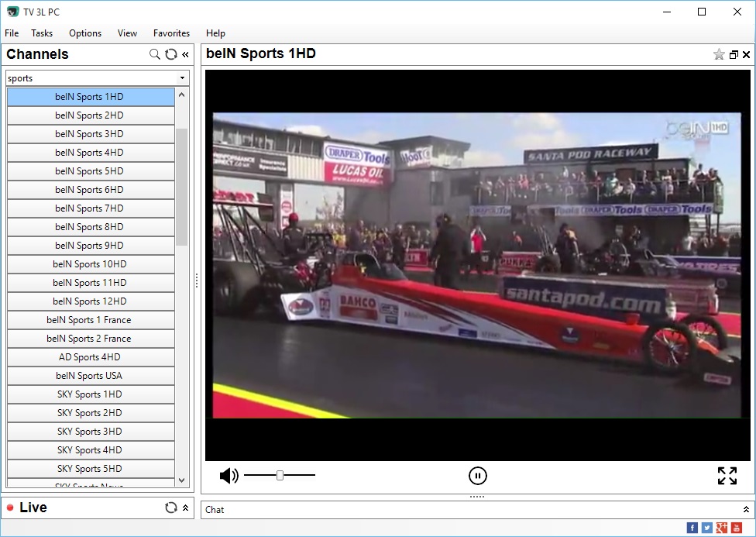The width and height of the screenshot is (756, 537).
Task: Refresh the Channels list
Action: (x=171, y=54)
